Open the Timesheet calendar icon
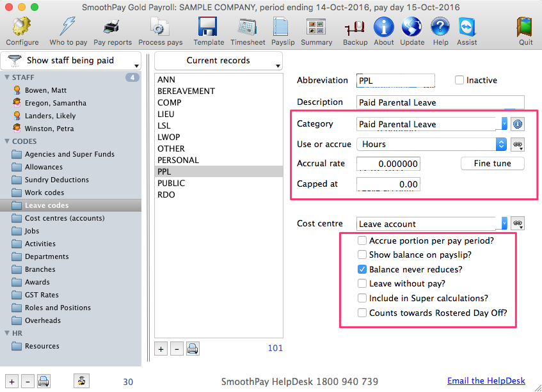 (248, 31)
